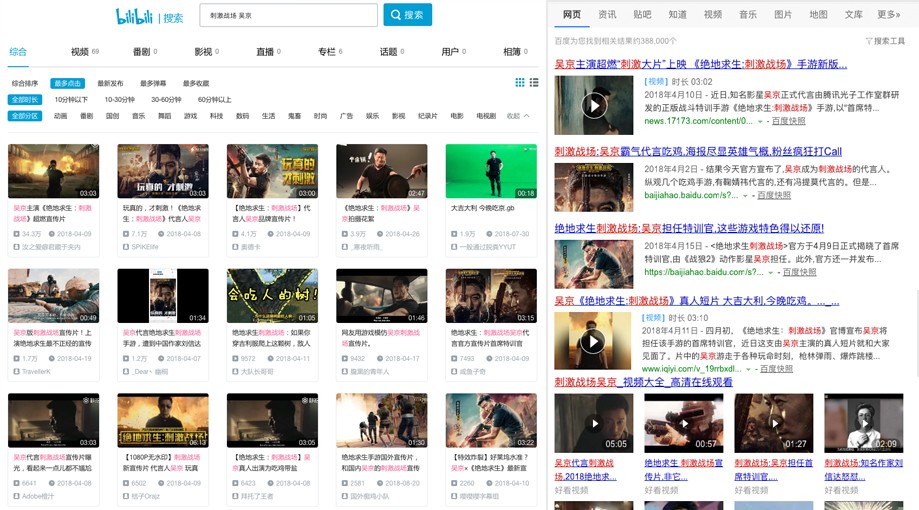Viewport: 919px width, 510px height.
Task: Open the 话题 tab
Action: [392, 52]
